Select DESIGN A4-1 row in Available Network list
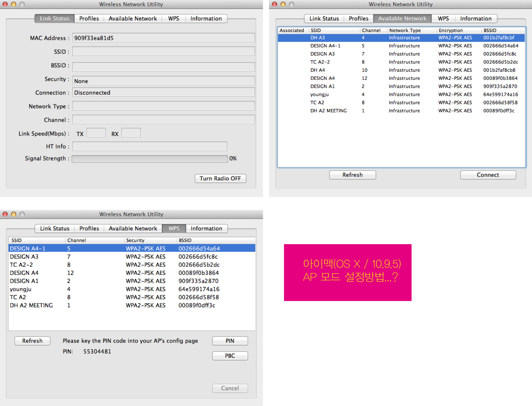The width and height of the screenshot is (532, 406). click(x=401, y=46)
